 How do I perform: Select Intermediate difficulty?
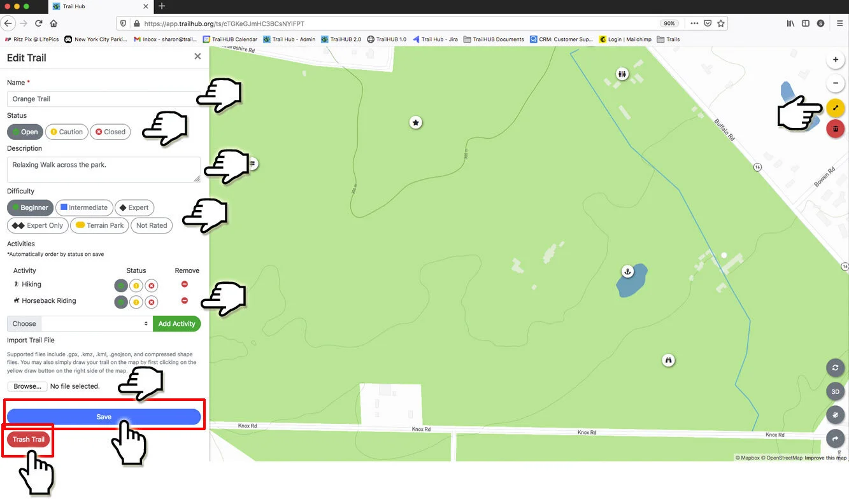(x=84, y=207)
